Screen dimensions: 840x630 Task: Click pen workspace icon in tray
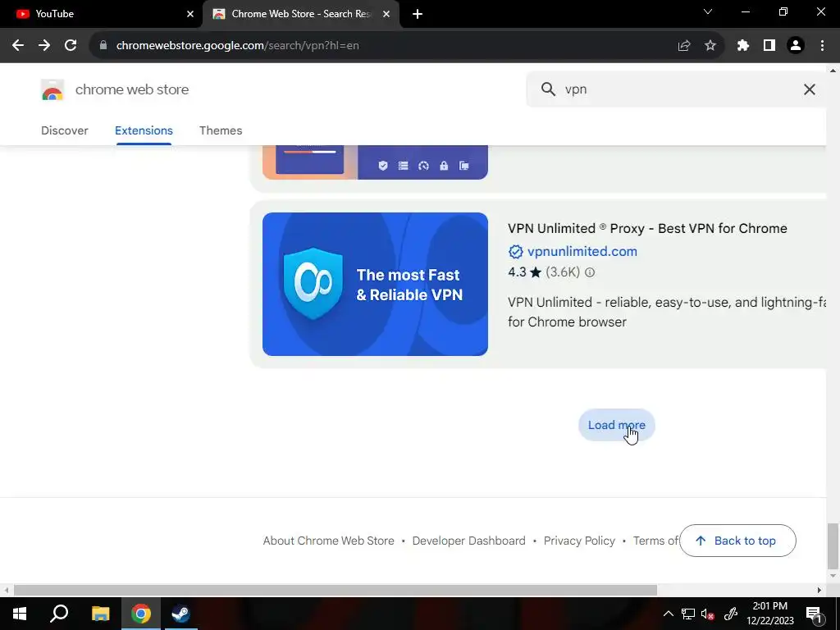[731, 614]
